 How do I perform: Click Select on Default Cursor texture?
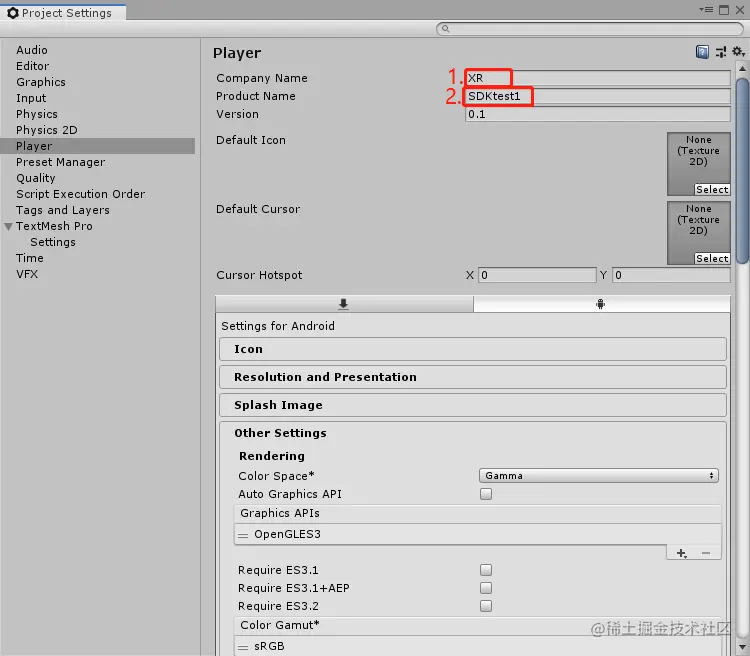pyautogui.click(x=712, y=258)
